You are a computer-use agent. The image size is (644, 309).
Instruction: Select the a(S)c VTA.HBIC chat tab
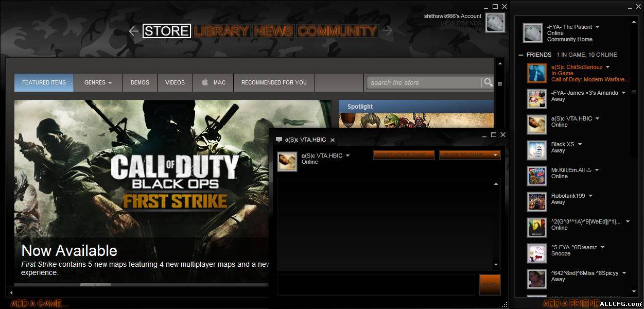[305, 140]
